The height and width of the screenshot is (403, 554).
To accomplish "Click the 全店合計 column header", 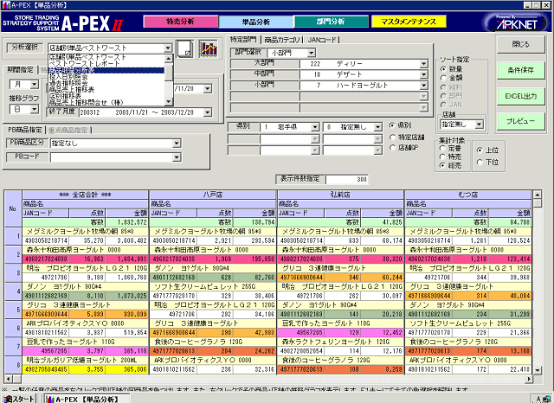I will 85,195.
